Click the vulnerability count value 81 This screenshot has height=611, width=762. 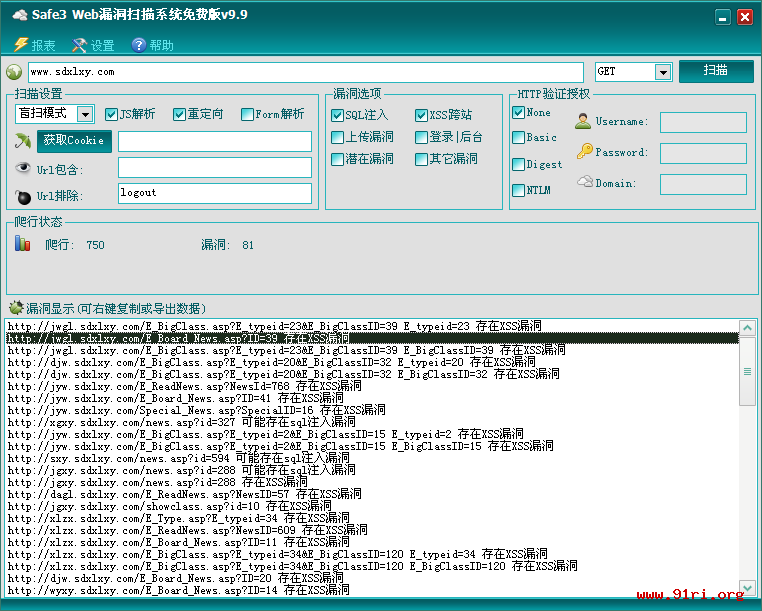click(x=248, y=245)
